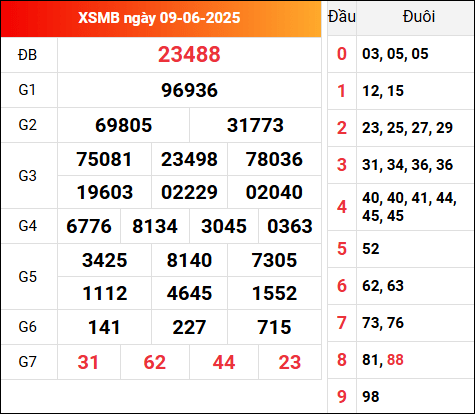This screenshot has width=475, height=414.
Task: Select tail values 12, 15
Action: (383, 91)
